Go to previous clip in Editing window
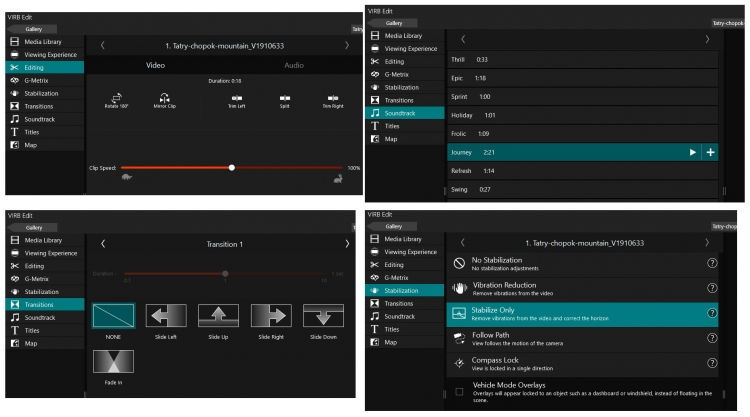The width and height of the screenshot is (750, 417). coord(102,45)
